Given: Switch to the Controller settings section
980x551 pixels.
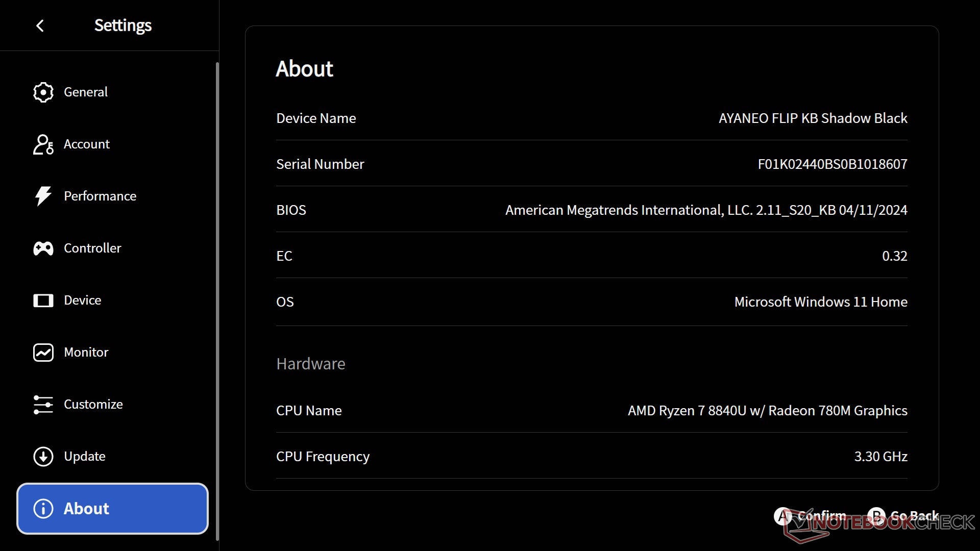Looking at the screenshot, I should coord(92,248).
